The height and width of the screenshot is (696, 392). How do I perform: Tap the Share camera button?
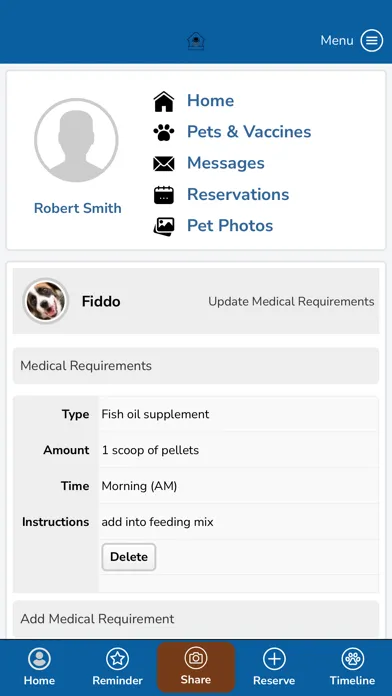[x=196, y=667]
